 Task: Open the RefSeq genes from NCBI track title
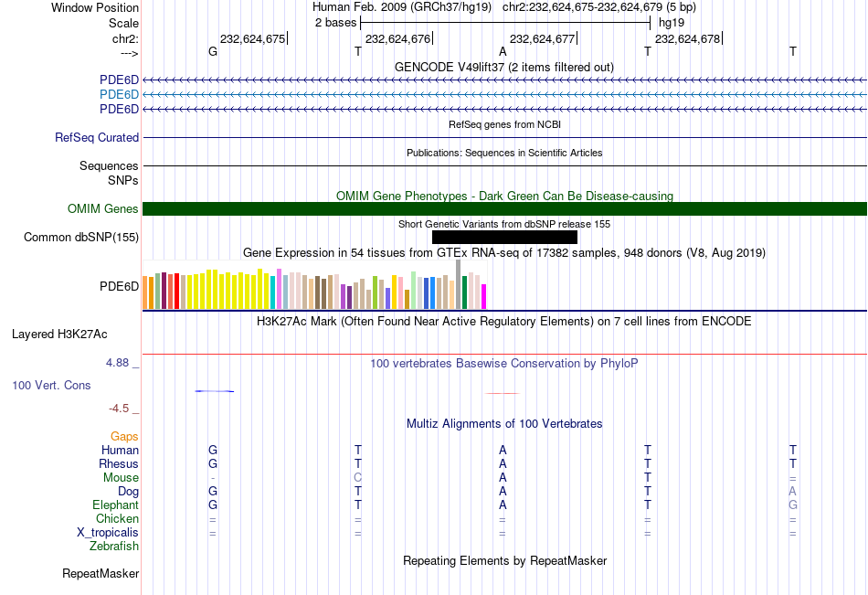(x=504, y=124)
